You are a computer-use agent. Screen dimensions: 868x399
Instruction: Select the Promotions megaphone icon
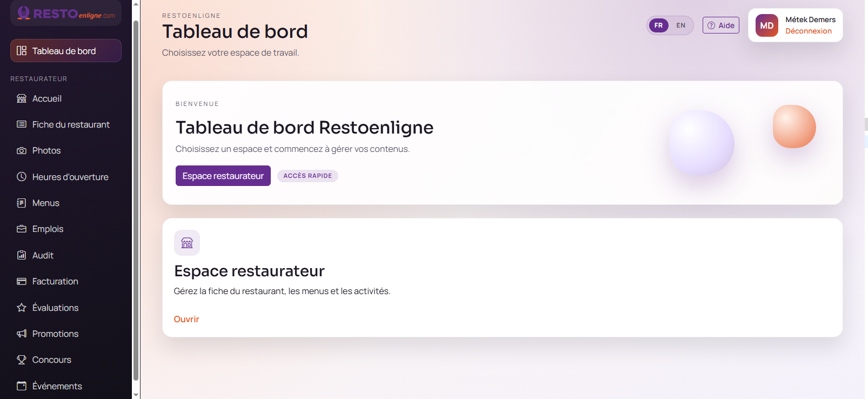tap(21, 334)
